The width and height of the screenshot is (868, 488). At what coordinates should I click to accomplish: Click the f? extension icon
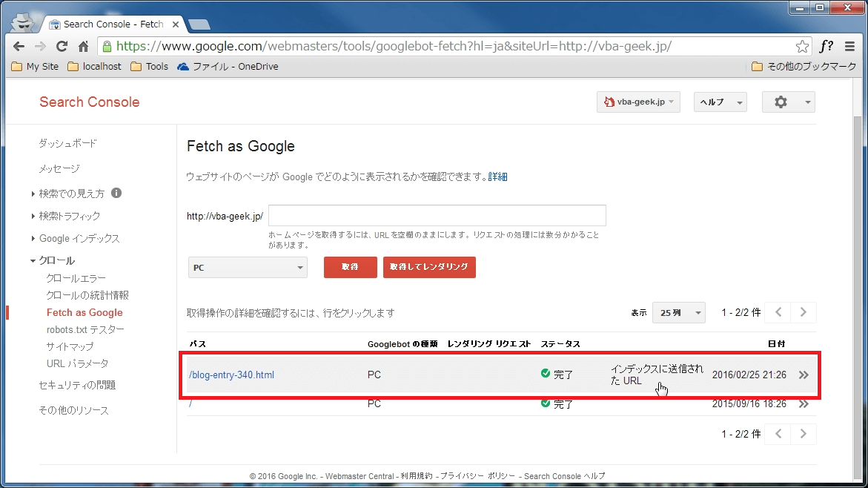(x=826, y=45)
